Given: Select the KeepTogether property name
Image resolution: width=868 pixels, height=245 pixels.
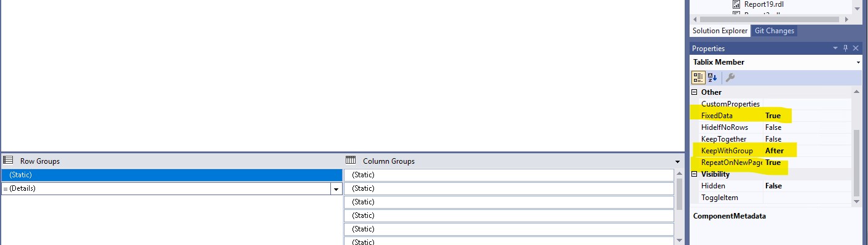Looking at the screenshot, I should (723, 139).
